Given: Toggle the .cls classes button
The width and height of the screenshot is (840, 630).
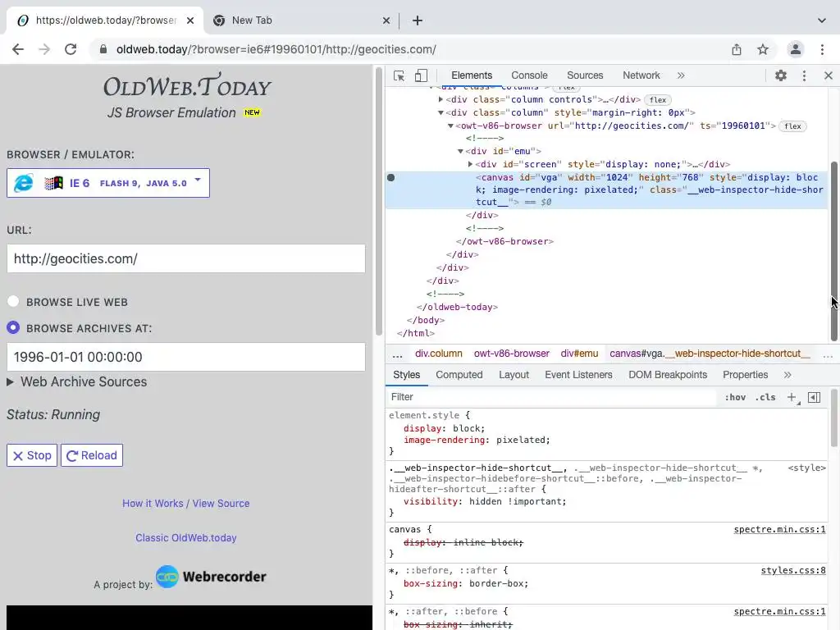Looking at the screenshot, I should click(765, 397).
